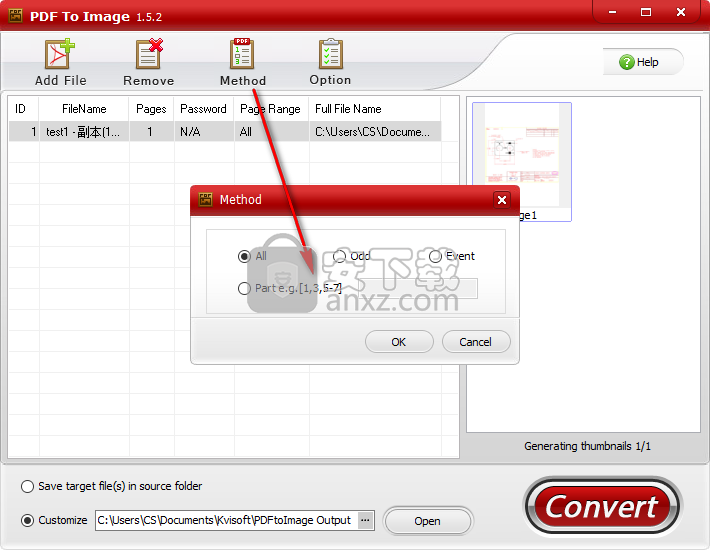
Task: Click the All page range cell
Action: click(271, 132)
